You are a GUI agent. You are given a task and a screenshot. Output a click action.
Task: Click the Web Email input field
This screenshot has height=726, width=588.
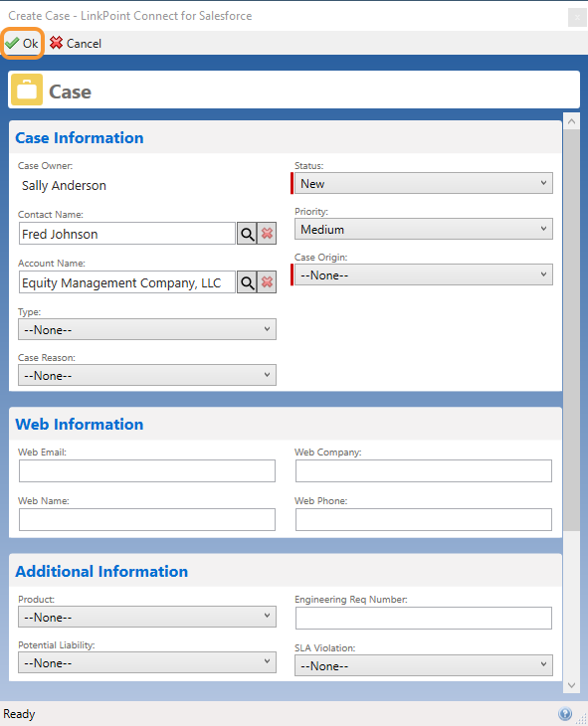147,470
